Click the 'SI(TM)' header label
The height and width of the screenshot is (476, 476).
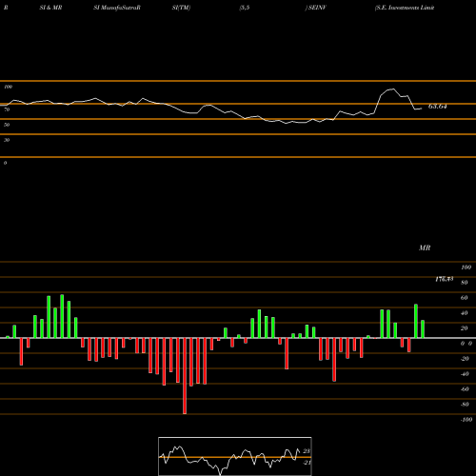181,8
